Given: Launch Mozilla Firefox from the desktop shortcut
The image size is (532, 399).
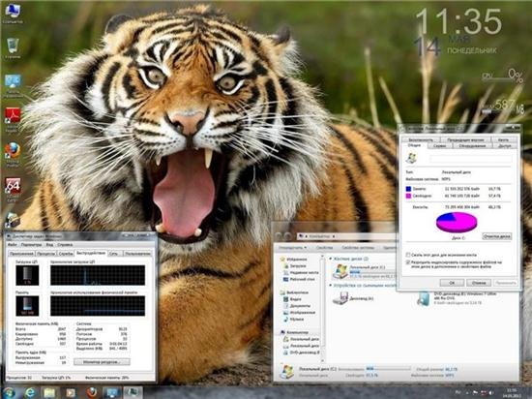Looking at the screenshot, I should (13, 153).
